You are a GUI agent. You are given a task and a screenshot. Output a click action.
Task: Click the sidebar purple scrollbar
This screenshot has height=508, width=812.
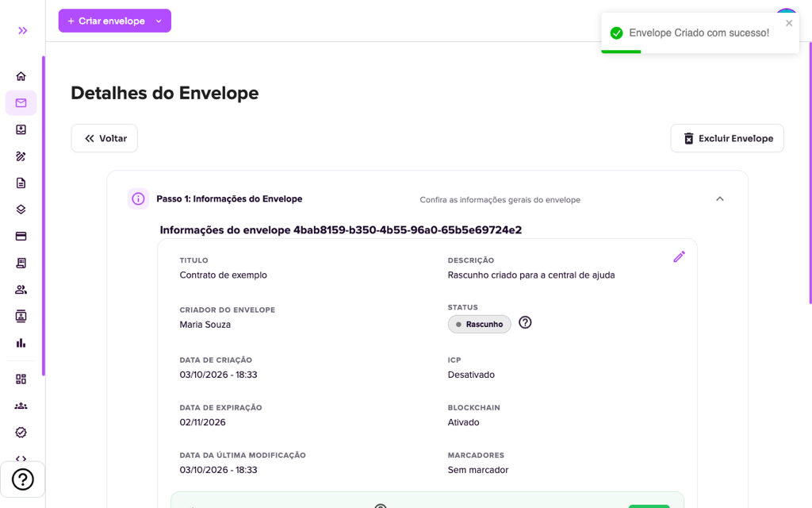point(44,216)
